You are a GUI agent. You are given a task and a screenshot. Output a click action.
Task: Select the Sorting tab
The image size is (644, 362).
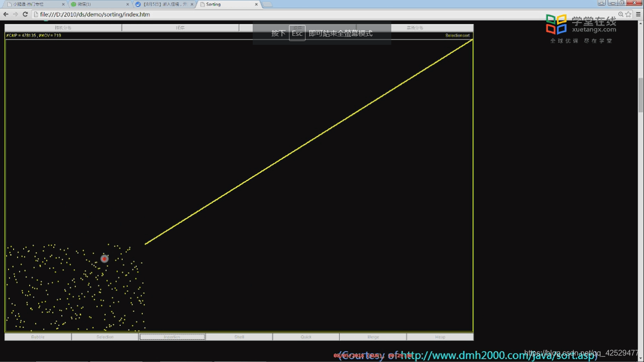point(229,4)
